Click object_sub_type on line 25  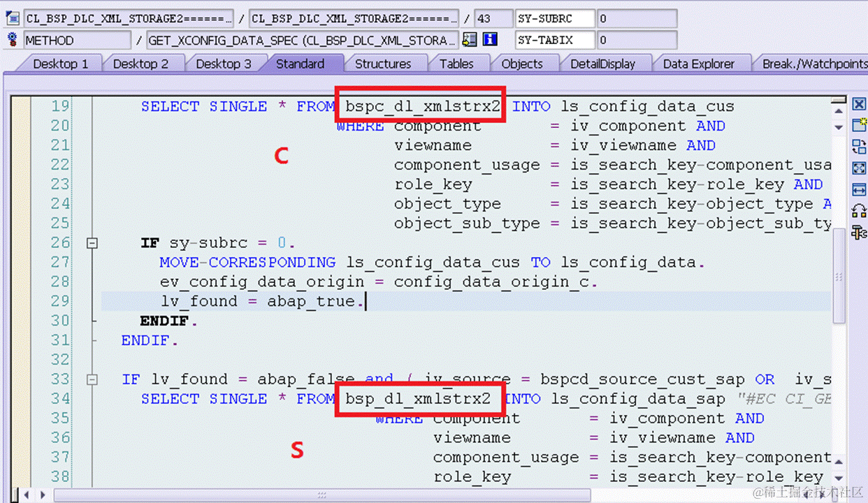467,224
